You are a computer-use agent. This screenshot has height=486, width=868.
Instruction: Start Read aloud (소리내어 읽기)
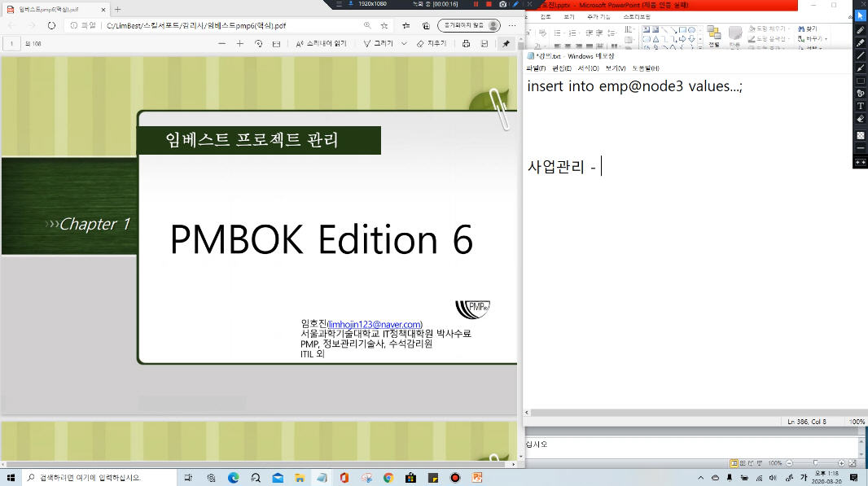321,44
